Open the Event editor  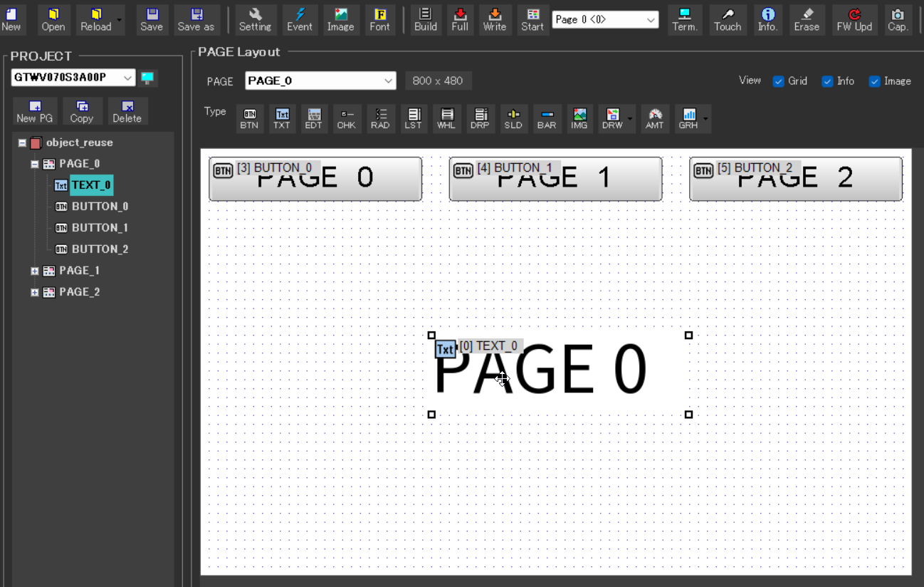[300, 19]
